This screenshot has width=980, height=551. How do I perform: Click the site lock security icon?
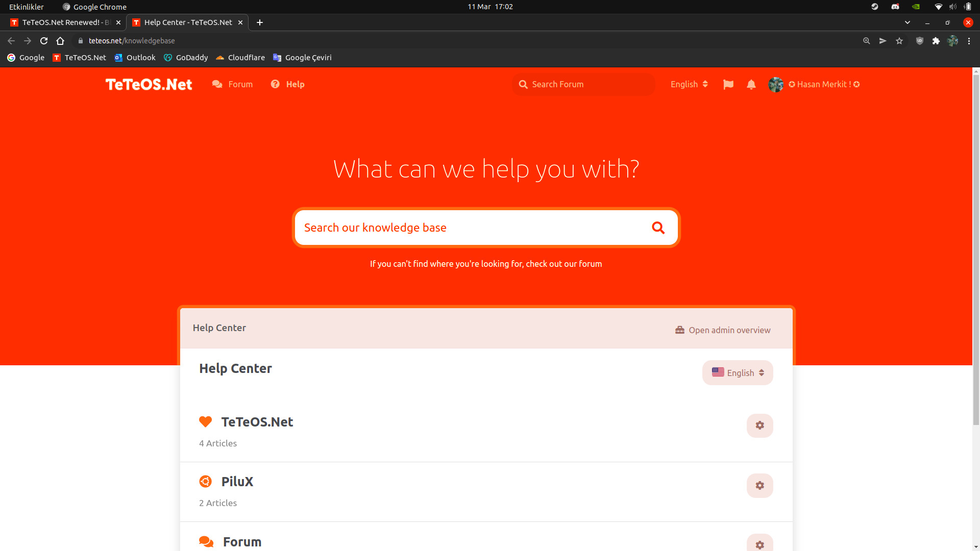pyautogui.click(x=80, y=41)
